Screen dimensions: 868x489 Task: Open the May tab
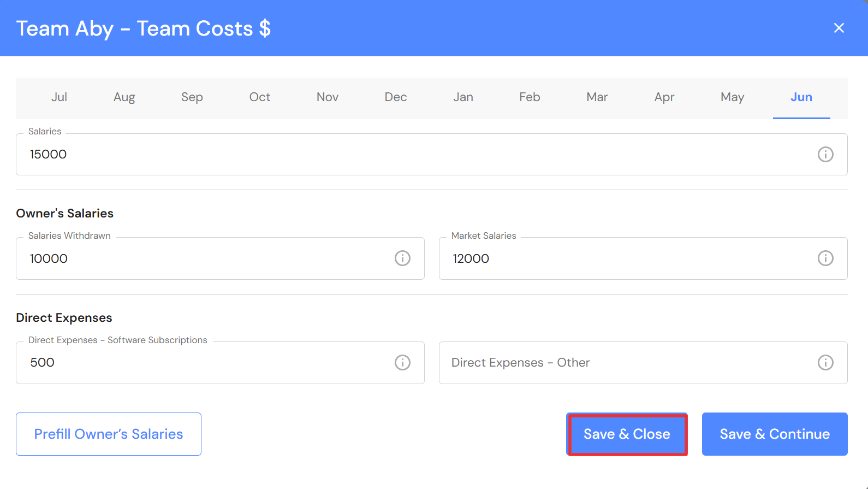pos(732,97)
